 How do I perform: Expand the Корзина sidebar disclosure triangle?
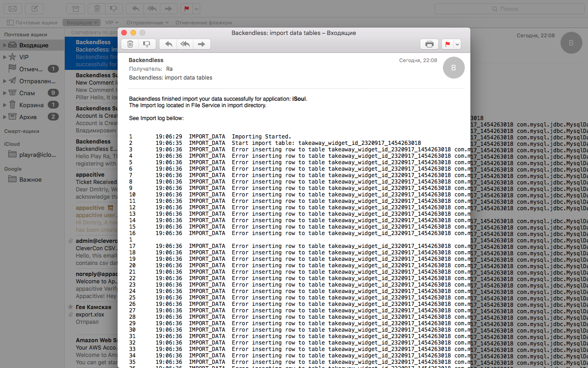point(5,105)
